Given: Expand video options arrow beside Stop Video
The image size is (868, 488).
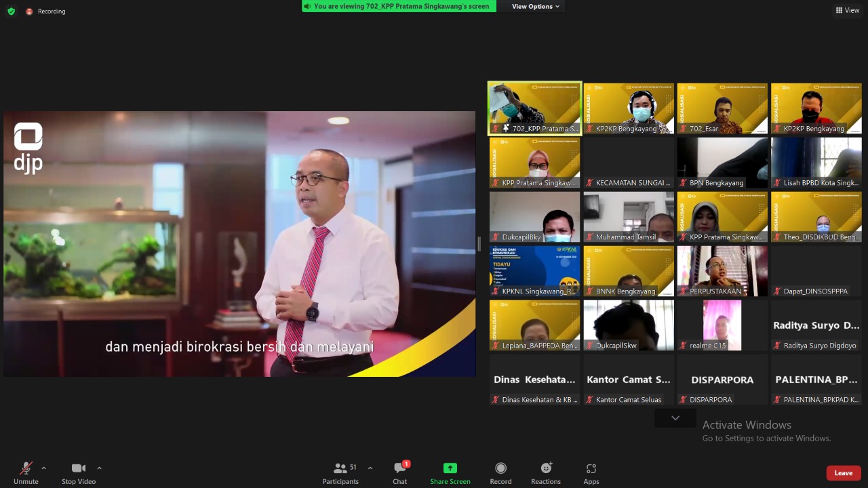Looking at the screenshot, I should [99, 468].
